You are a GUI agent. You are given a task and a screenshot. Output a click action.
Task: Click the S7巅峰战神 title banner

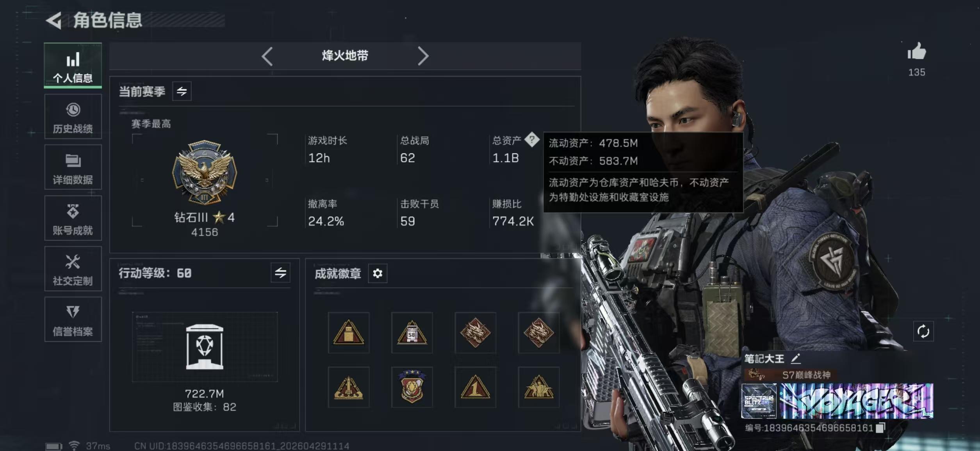point(789,375)
